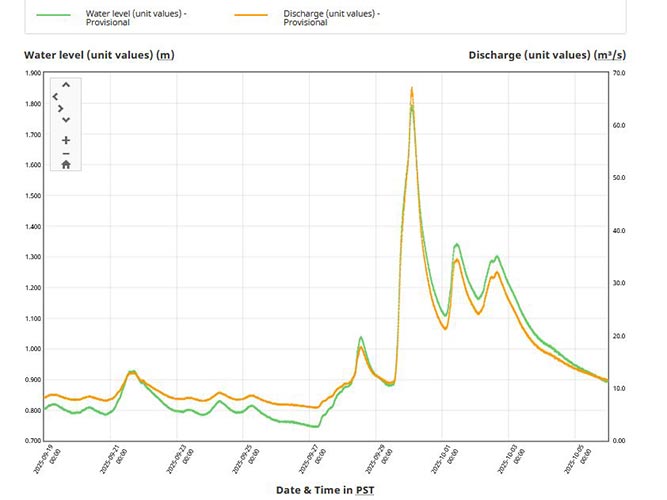This screenshot has height=500, width=667.
Task: Pan the chart up with the up arrow
Action: point(66,86)
